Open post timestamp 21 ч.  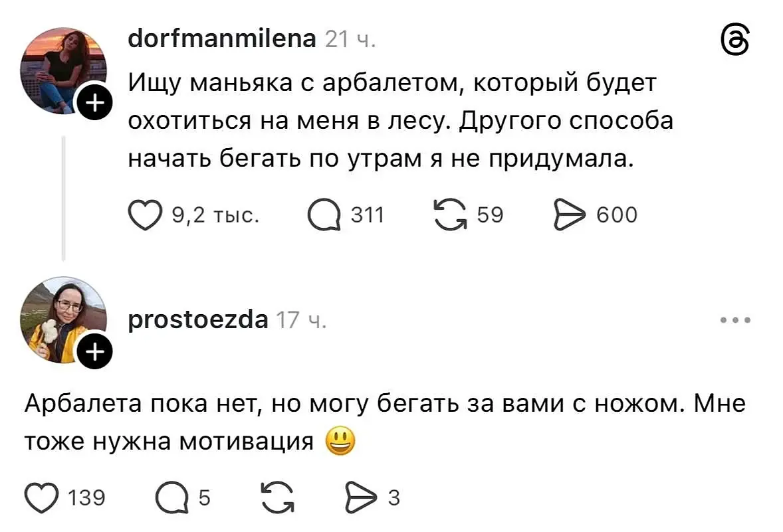click(350, 39)
